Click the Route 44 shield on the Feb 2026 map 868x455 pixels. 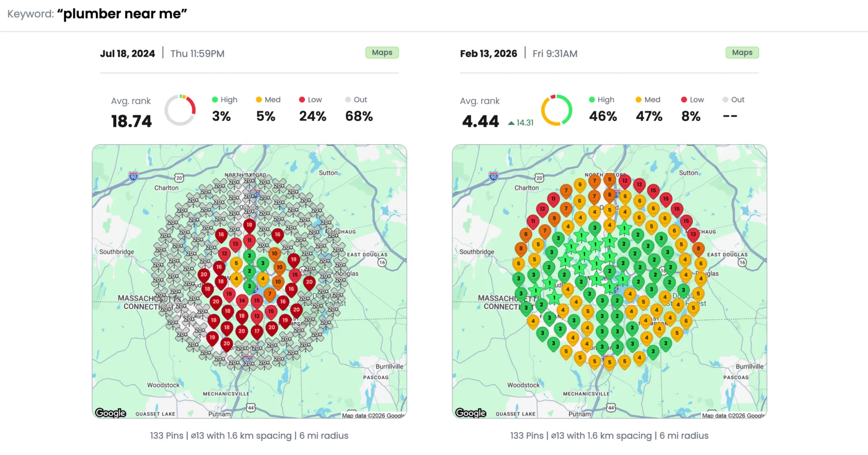click(611, 407)
